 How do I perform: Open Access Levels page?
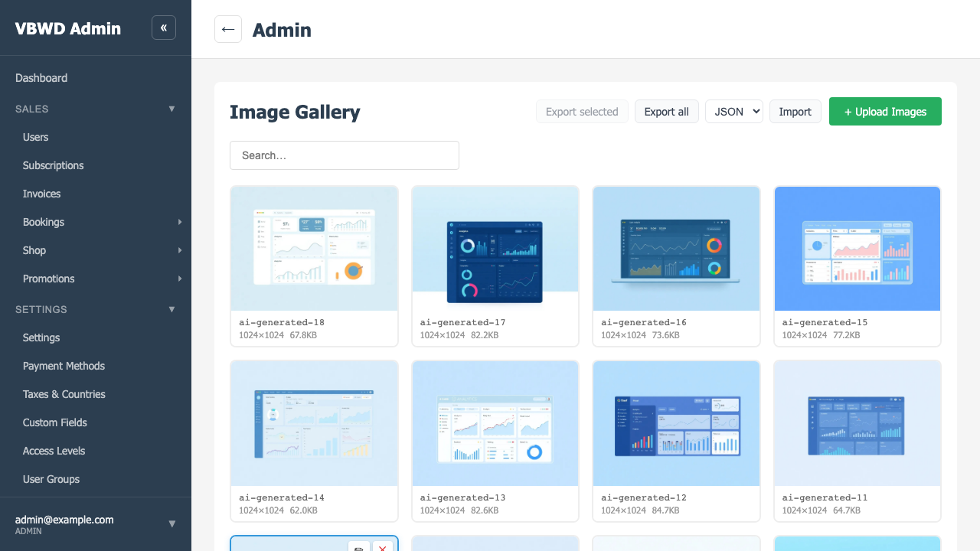pyautogui.click(x=96, y=451)
